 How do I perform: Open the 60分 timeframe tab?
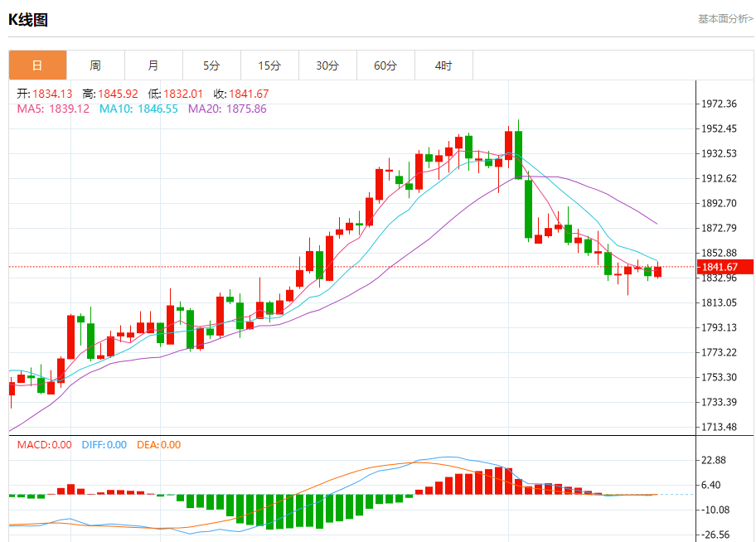click(385, 65)
